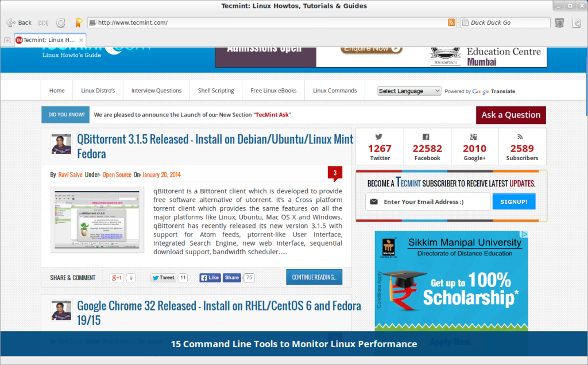Click the Education Centre Mumbai ad text

(x=504, y=57)
